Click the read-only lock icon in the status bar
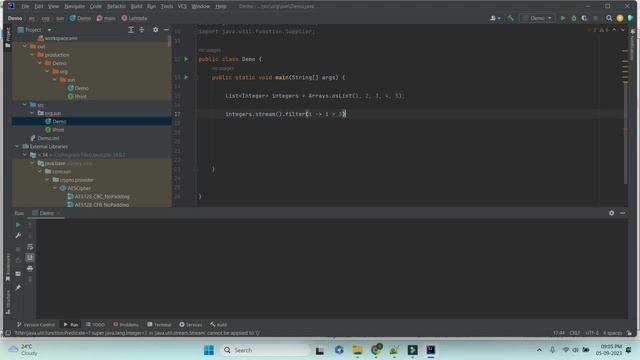640x360 pixels. [x=629, y=333]
